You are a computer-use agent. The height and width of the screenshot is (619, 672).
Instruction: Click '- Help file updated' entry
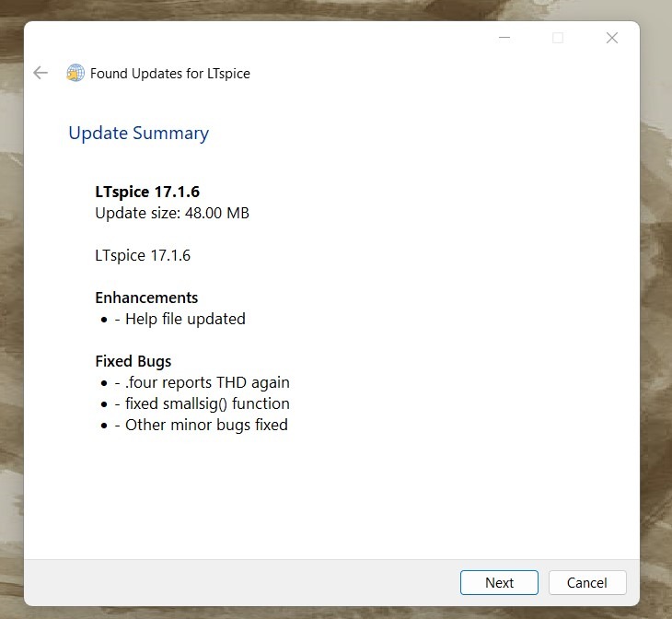(180, 319)
